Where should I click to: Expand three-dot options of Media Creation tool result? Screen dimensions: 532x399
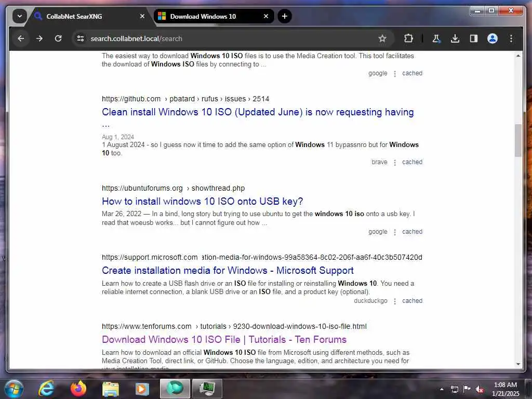[x=395, y=74]
